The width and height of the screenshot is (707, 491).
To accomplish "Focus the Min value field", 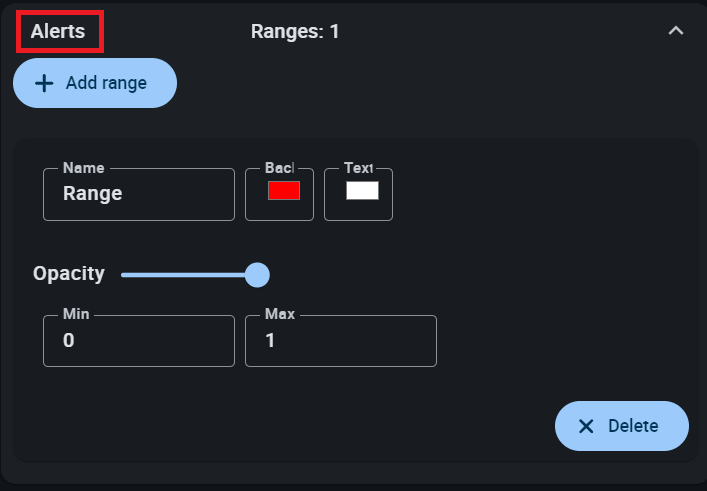I will coord(138,341).
